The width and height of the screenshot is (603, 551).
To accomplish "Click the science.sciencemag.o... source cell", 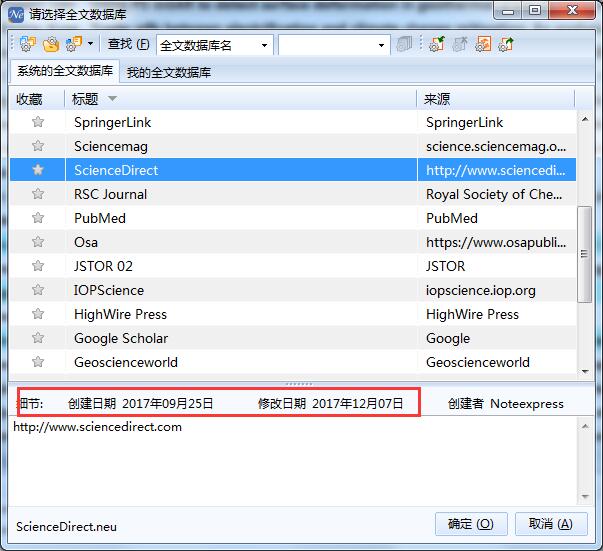I will pyautogui.click(x=496, y=146).
